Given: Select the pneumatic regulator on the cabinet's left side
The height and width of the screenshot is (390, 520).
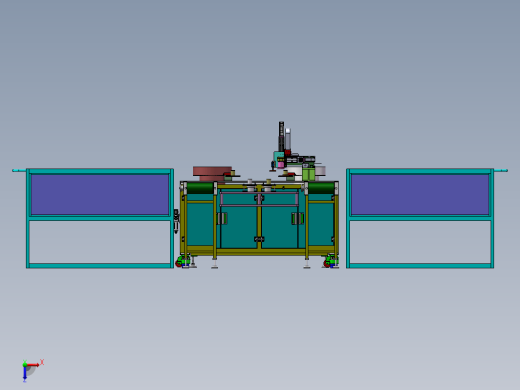Looking at the screenshot, I should click(x=176, y=221).
